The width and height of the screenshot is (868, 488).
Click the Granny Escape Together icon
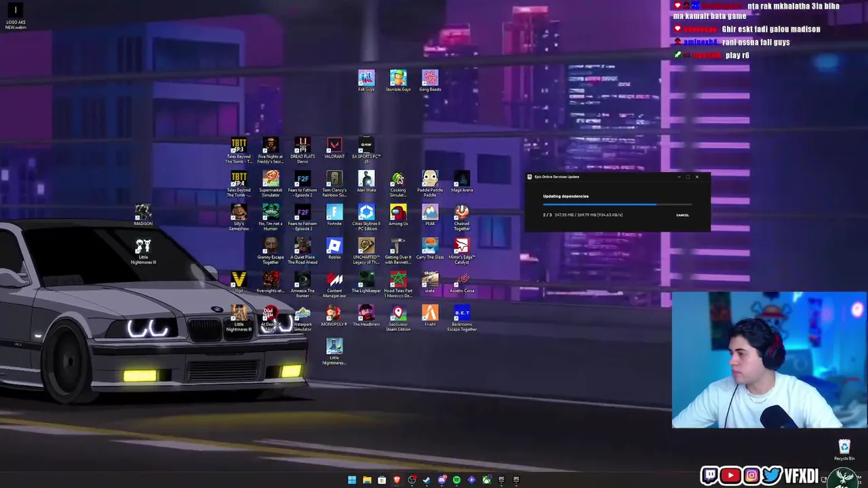(x=271, y=251)
